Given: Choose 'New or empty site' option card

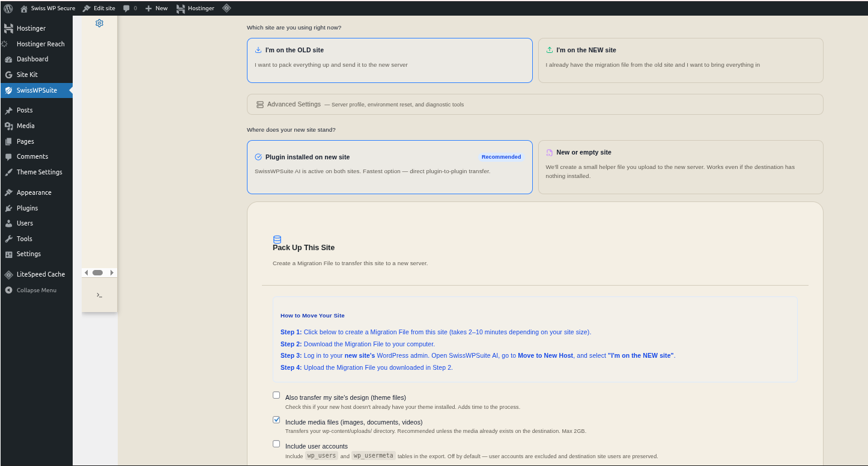Looking at the screenshot, I should pyautogui.click(x=680, y=167).
